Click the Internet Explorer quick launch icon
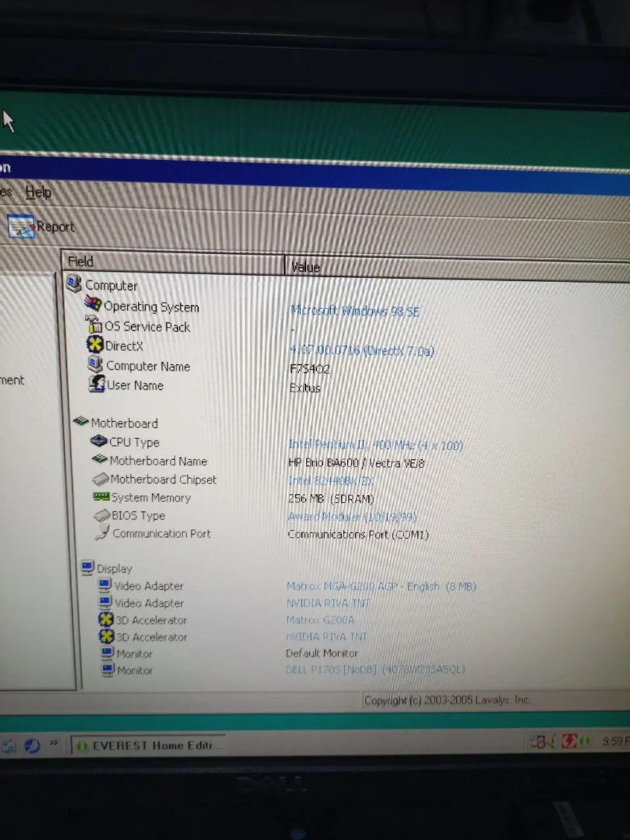 click(x=31, y=745)
